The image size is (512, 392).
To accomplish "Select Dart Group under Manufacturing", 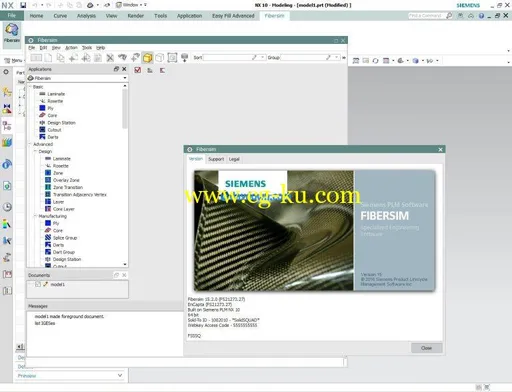I will tap(64, 252).
